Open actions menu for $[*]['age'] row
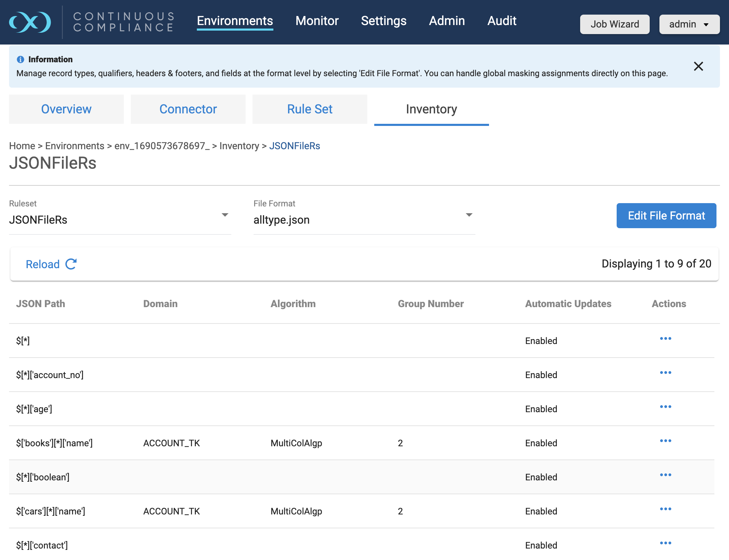Screen dimensions: 729x560 pyautogui.click(x=665, y=407)
